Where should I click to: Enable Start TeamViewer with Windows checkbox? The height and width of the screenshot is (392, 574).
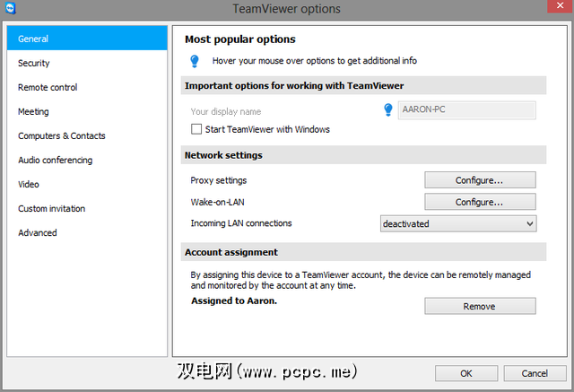click(197, 129)
